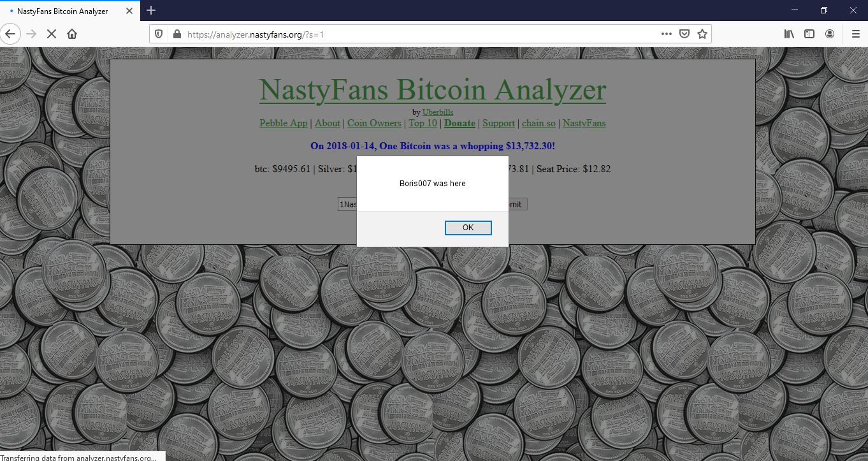Click the Donate link
Screen dimensions: 868x461
[459, 123]
